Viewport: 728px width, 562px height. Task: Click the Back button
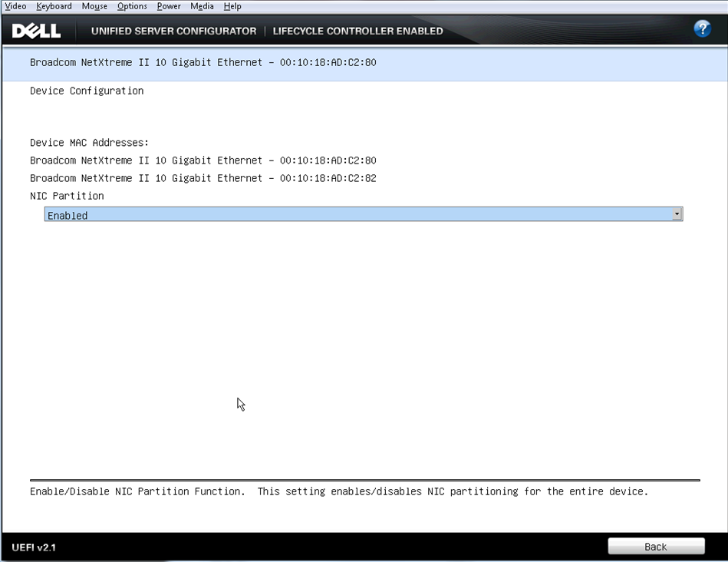coord(656,546)
